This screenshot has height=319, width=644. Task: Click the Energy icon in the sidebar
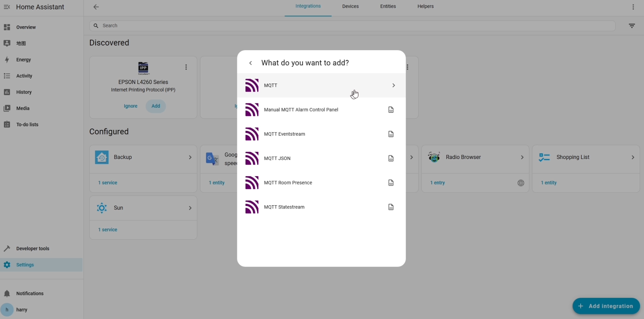click(7, 60)
